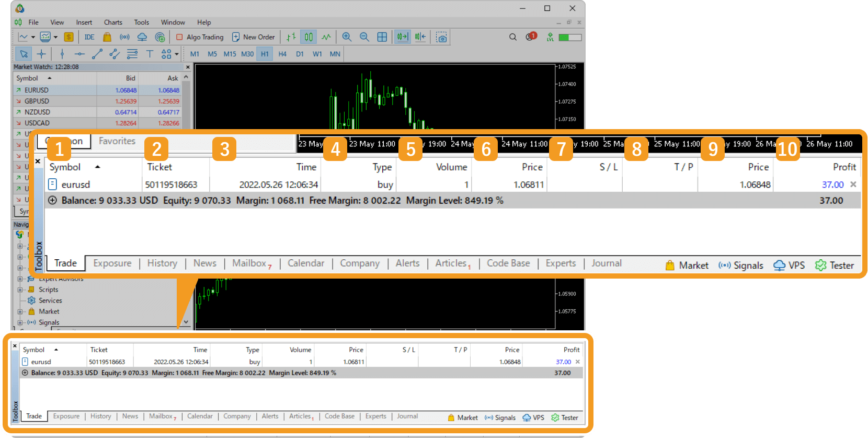Zoom in on the chart

click(x=347, y=37)
